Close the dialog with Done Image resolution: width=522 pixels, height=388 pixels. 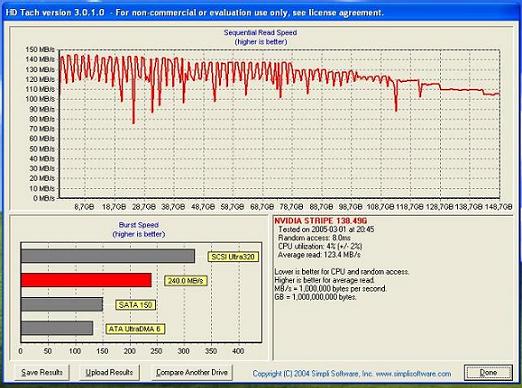pyautogui.click(x=488, y=372)
